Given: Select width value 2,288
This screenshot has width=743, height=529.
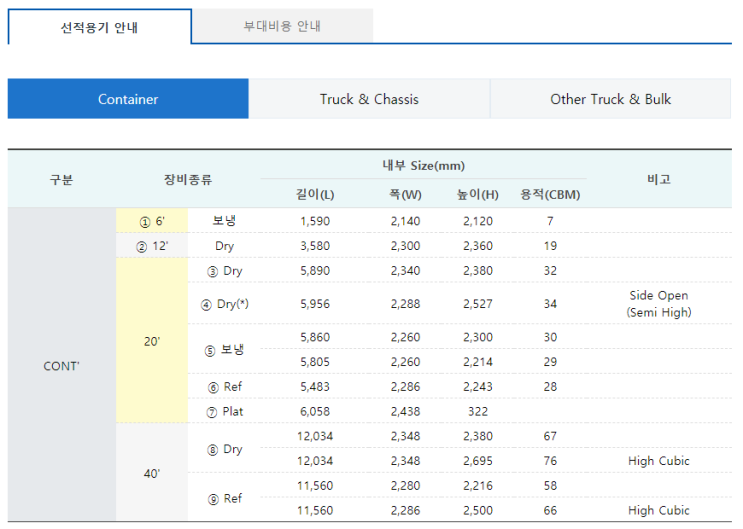Looking at the screenshot, I should click(406, 304).
